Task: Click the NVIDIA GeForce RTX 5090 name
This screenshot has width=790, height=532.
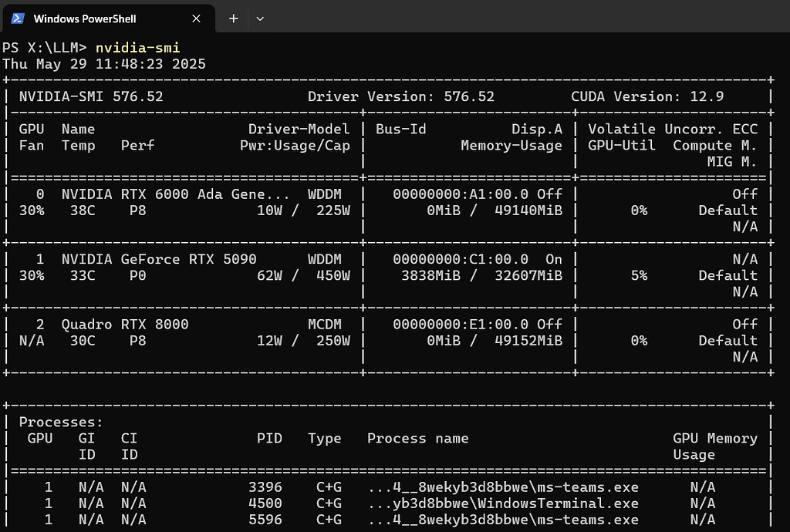Action: click(x=159, y=260)
